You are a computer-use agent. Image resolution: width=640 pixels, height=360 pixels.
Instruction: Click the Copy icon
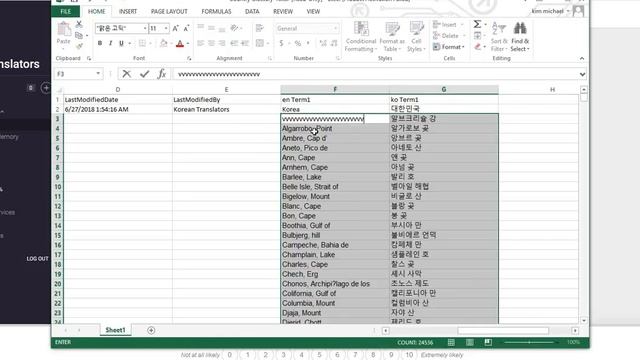pyautogui.click(x=79, y=36)
